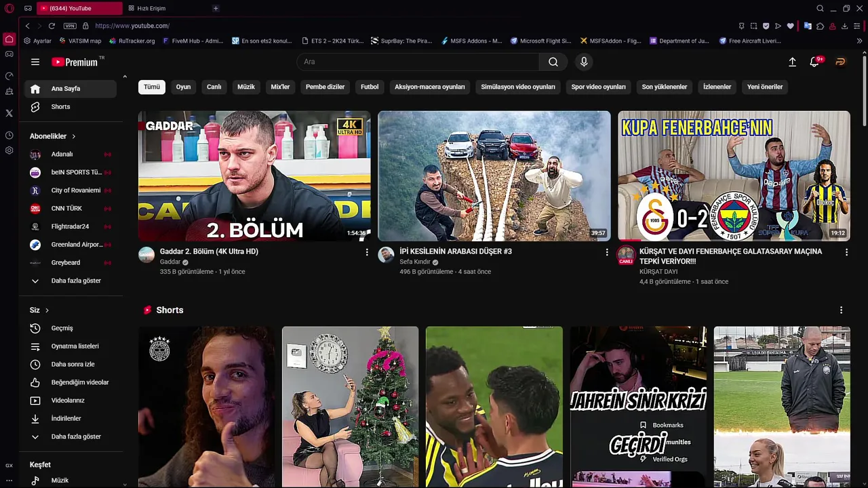
Task: Open options menu for İpi Kesilenin Arabası video
Action: [607, 252]
